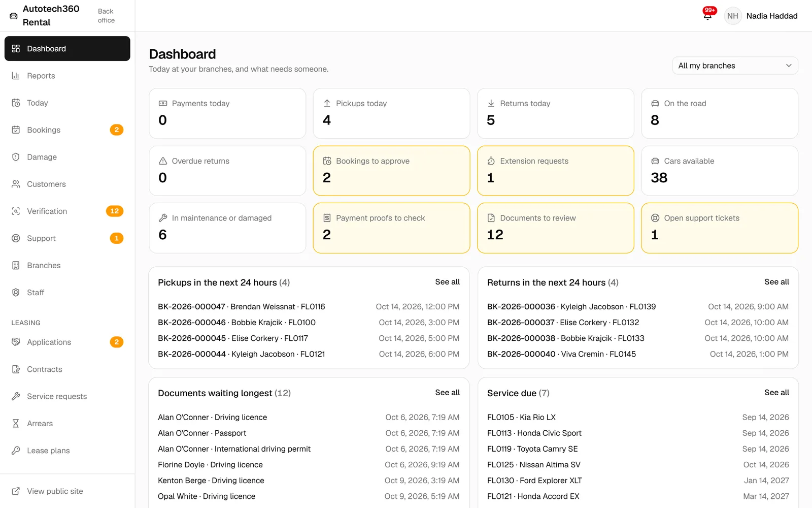Select FL0119 Toyota Camry SE service row

(x=638, y=449)
